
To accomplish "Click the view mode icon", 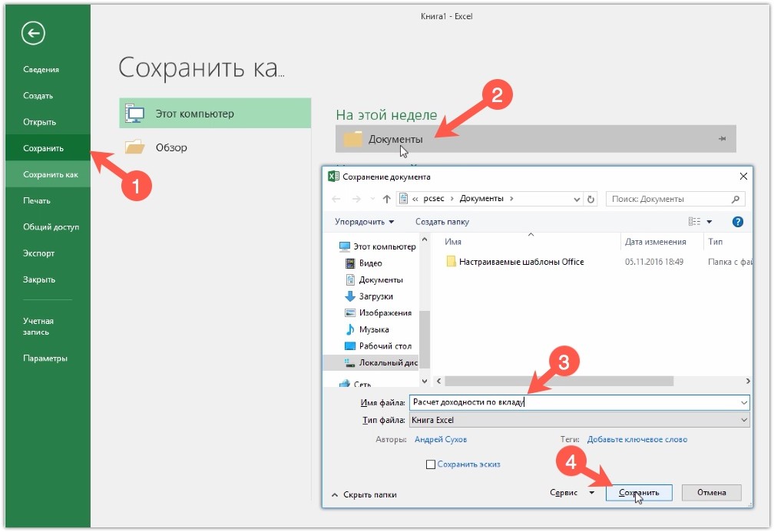I will click(694, 222).
